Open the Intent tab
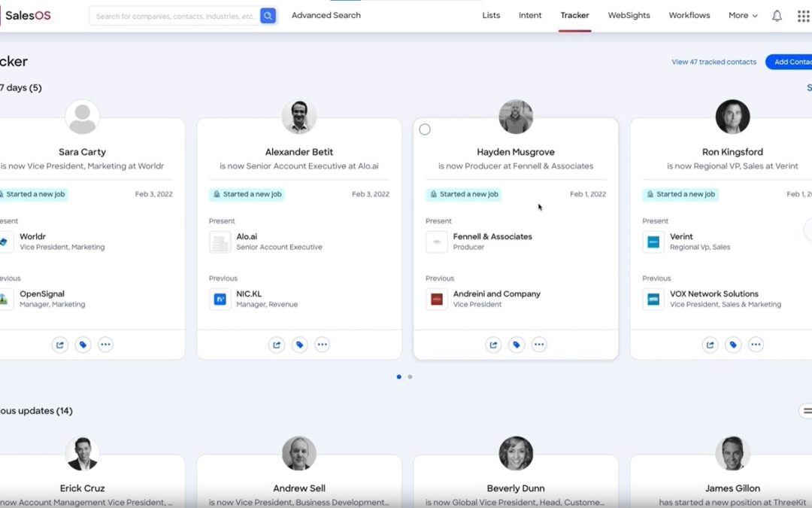This screenshot has height=508, width=812. [x=530, y=16]
